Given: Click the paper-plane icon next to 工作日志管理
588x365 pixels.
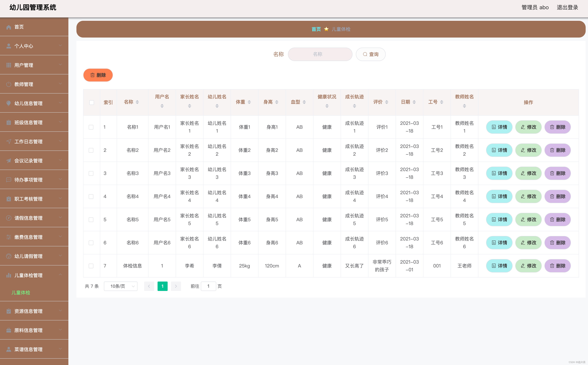Looking at the screenshot, I should point(9,141).
